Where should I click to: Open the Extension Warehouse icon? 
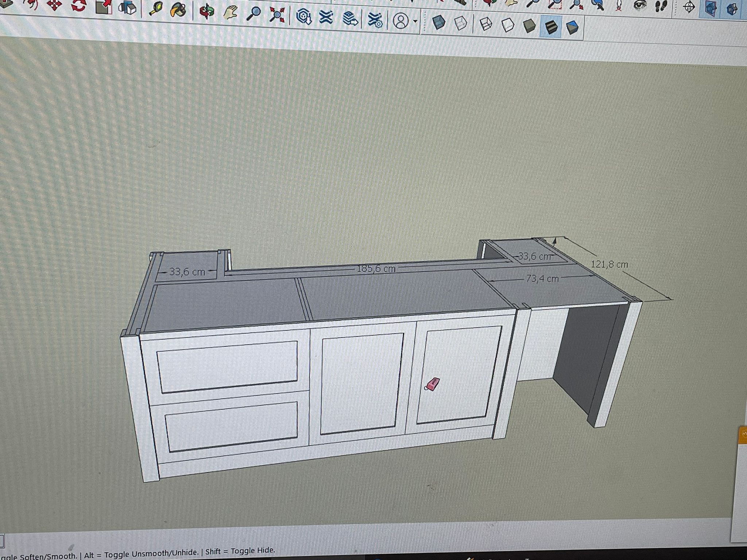click(x=326, y=17)
